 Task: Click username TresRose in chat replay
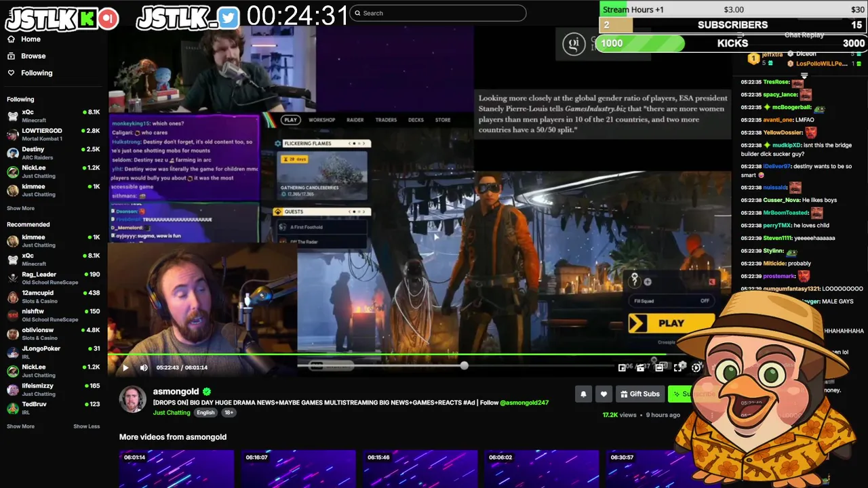click(776, 82)
